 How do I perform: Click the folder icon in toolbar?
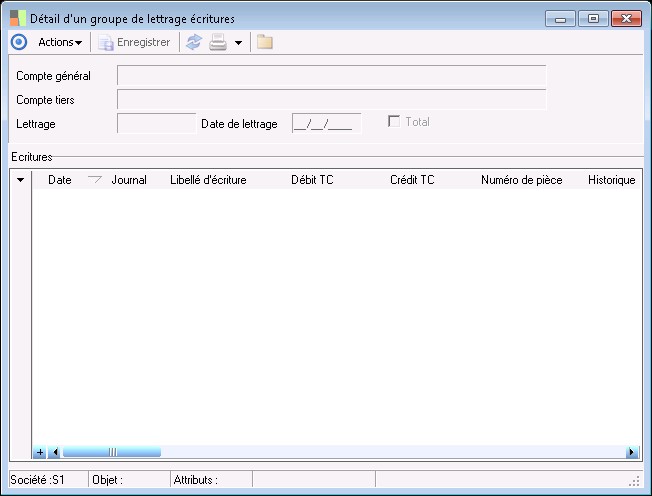tap(264, 42)
